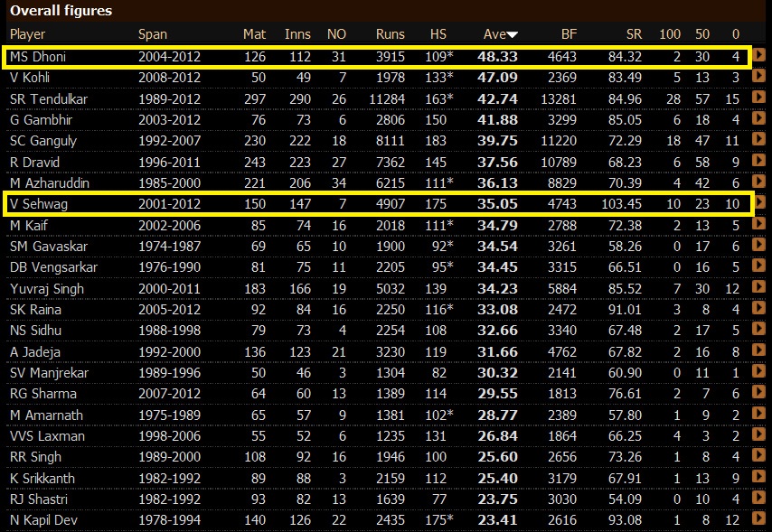The height and width of the screenshot is (532, 772).
Task: Sort by the HS column header
Action: 438,34
